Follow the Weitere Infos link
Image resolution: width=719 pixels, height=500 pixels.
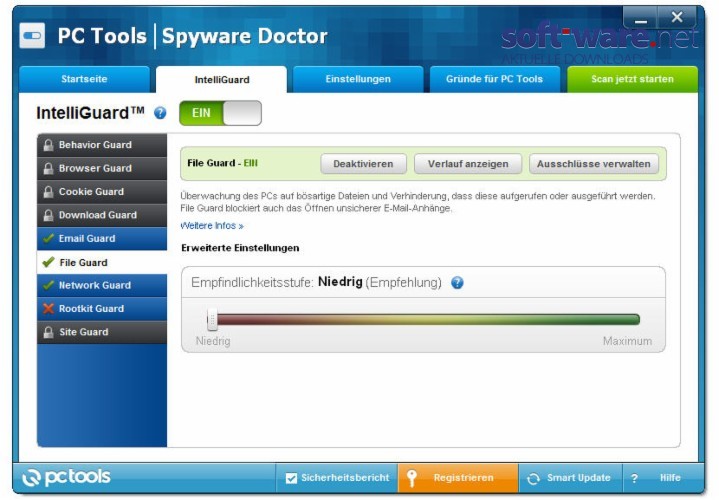[212, 226]
